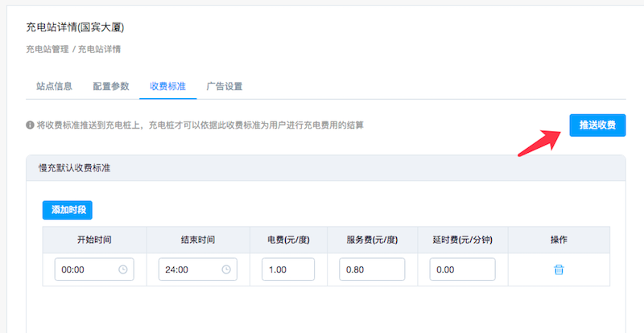The image size is (644, 333).
Task: Switch to the 站点信息 tab
Action: pos(56,86)
